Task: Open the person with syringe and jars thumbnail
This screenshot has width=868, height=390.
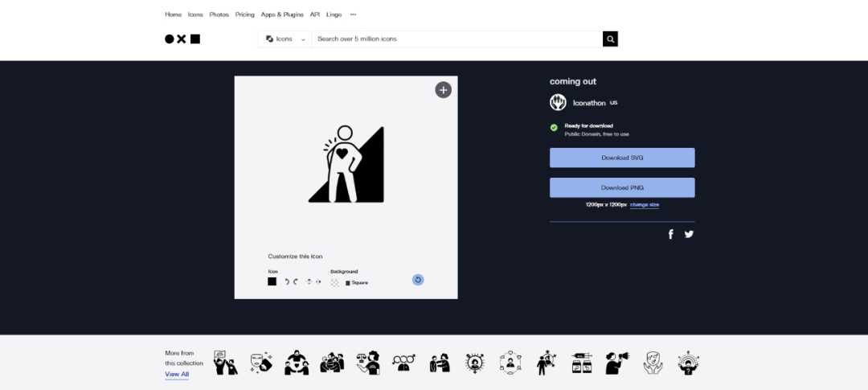Action: pos(581,363)
